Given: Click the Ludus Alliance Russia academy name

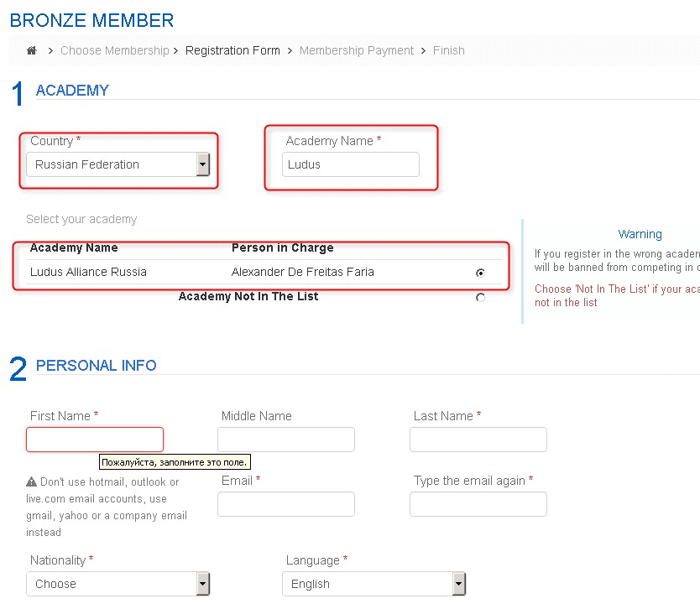Looking at the screenshot, I should coord(88,272).
